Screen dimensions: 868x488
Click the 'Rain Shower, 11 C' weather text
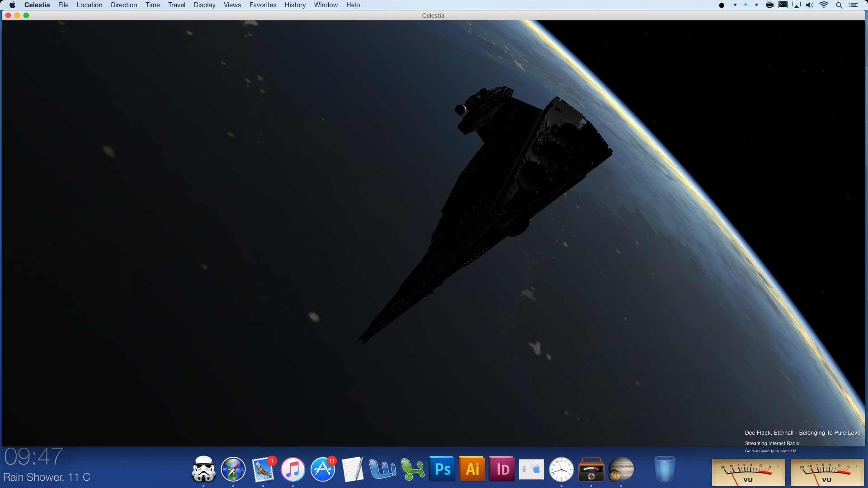(47, 477)
